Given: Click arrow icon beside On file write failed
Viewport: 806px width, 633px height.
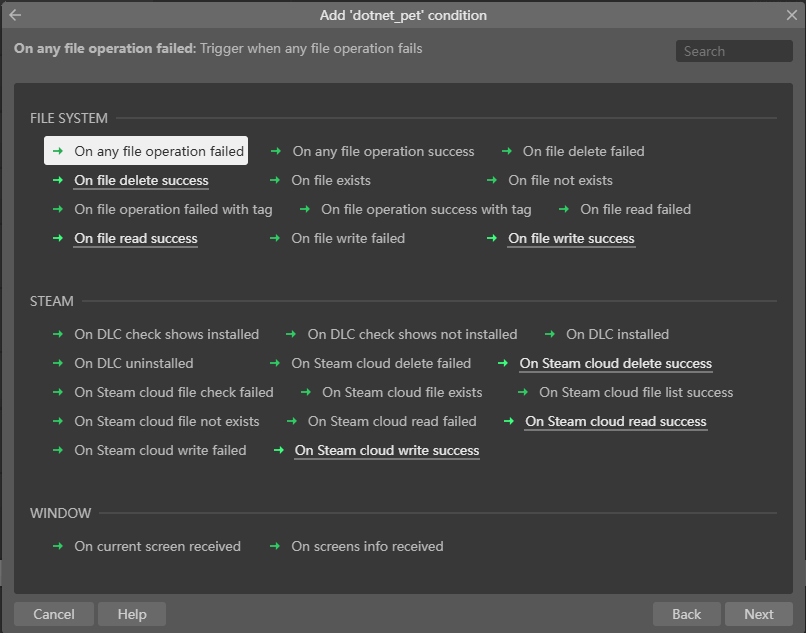Looking at the screenshot, I should (x=275, y=238).
